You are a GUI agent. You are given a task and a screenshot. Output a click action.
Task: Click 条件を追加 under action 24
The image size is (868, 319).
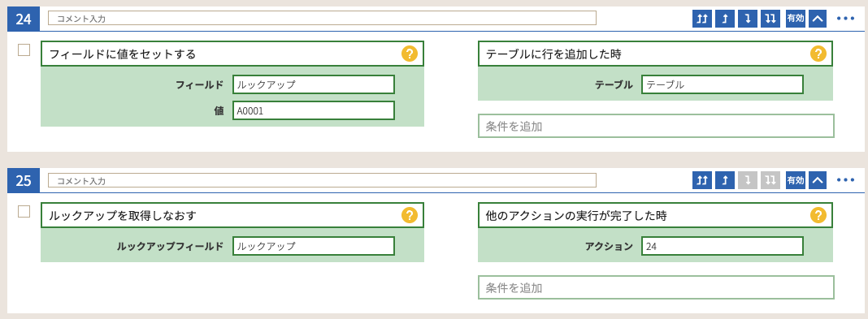point(656,126)
